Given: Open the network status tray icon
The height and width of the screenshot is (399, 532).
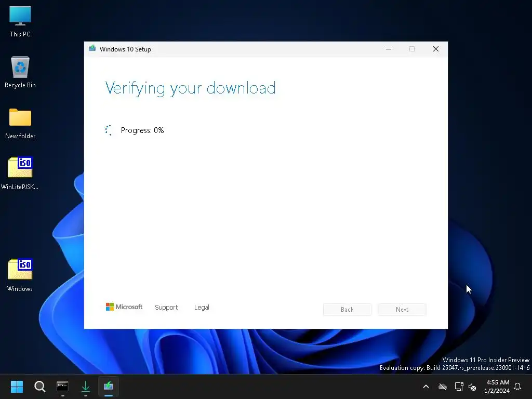Looking at the screenshot, I should (x=459, y=387).
